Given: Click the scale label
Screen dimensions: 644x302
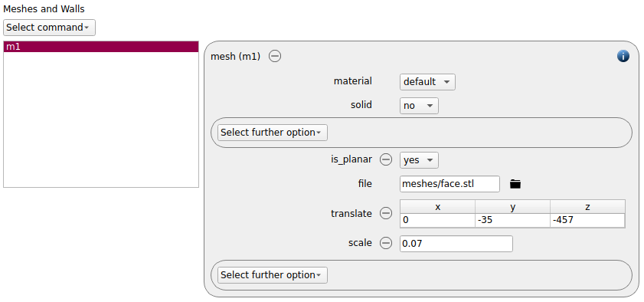Looking at the screenshot, I should [x=360, y=243].
